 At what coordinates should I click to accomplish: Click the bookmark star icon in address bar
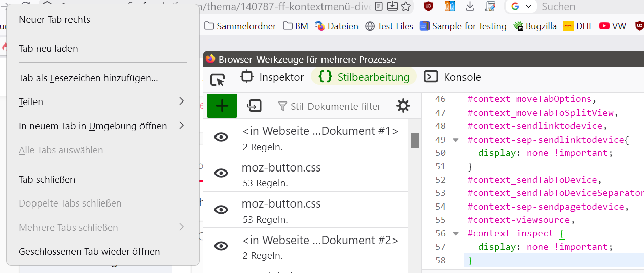[x=406, y=6]
